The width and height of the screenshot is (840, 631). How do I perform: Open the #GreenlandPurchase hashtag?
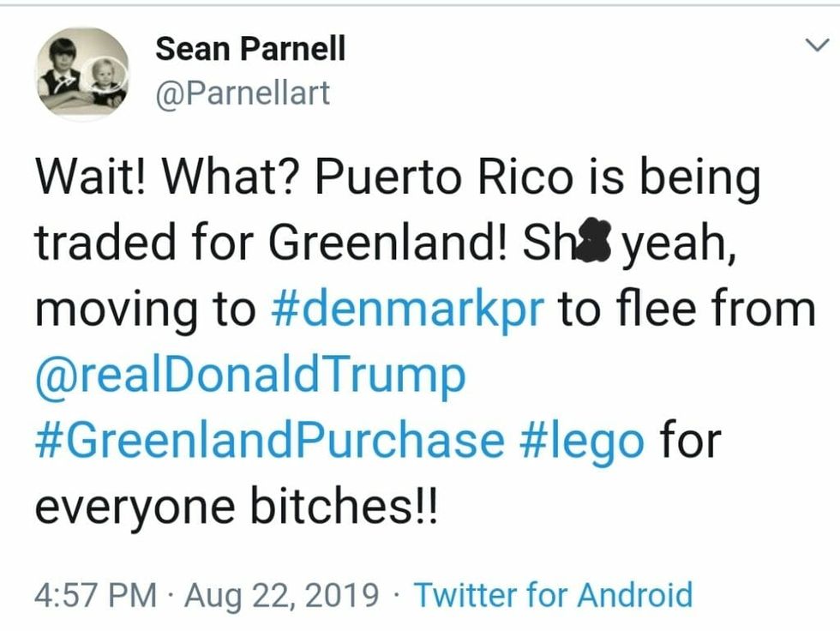click(x=269, y=441)
